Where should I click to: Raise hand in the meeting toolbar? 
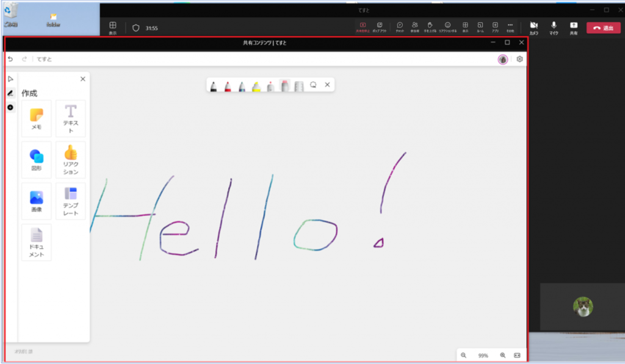click(x=430, y=27)
